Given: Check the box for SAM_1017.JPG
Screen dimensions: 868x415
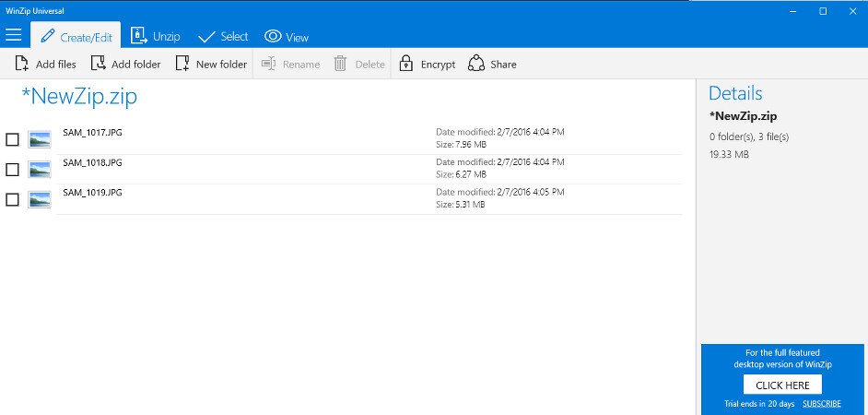Looking at the screenshot, I should [x=12, y=139].
